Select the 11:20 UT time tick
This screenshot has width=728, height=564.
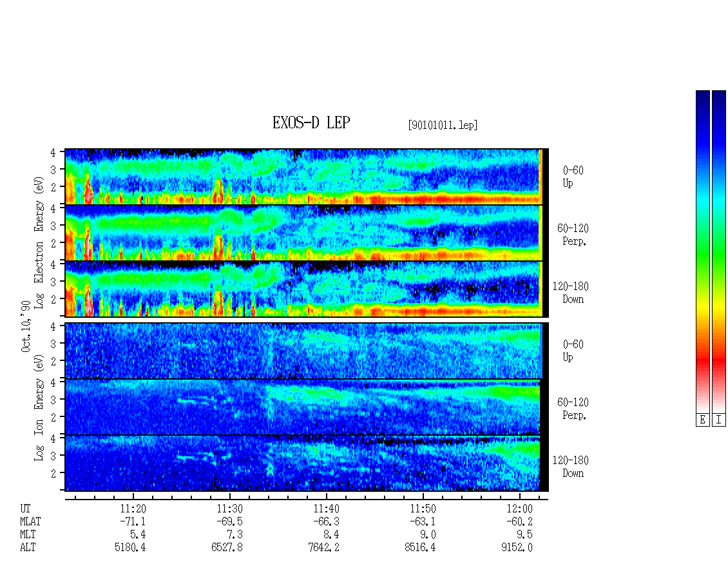click(133, 509)
